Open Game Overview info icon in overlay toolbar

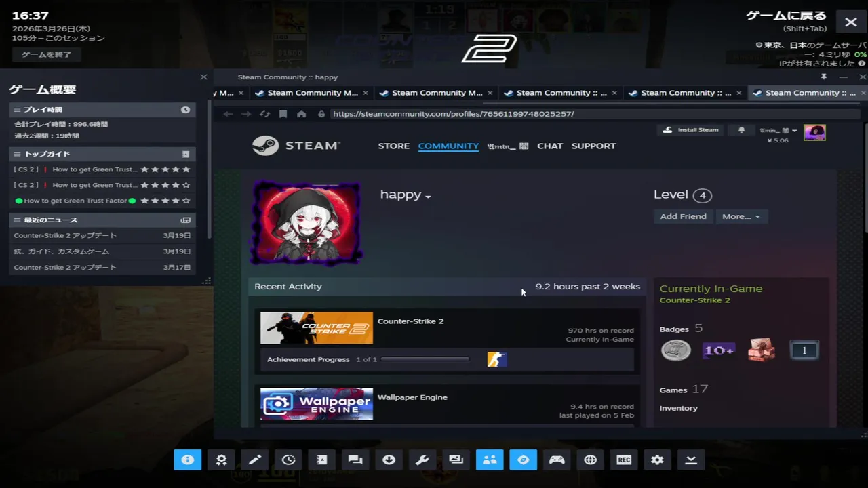click(x=188, y=460)
